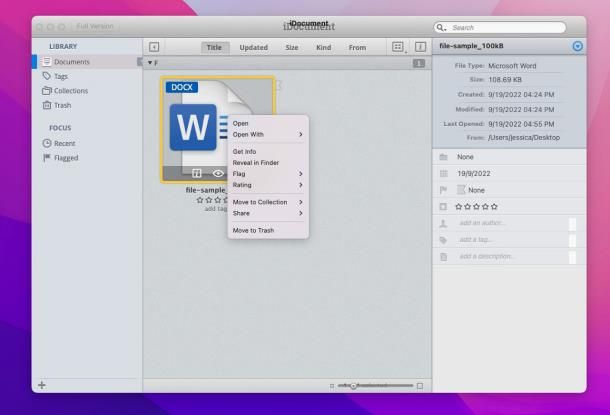Click the author person icon
610x415 pixels.
(x=443, y=223)
